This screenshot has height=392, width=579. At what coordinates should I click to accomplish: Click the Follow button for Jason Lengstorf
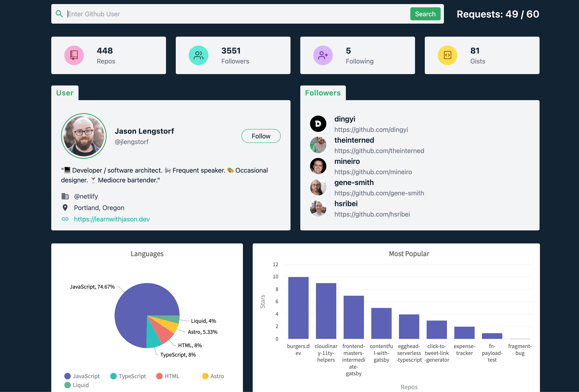261,136
